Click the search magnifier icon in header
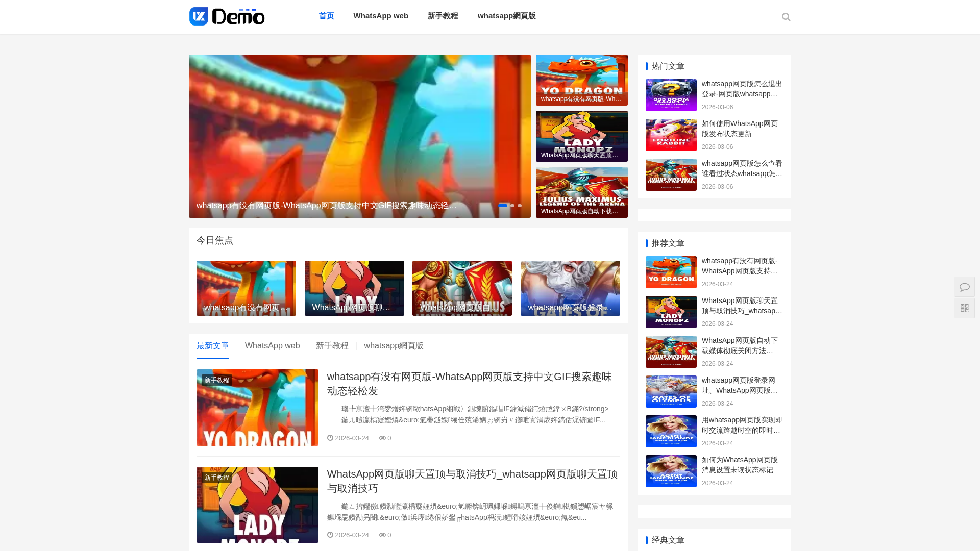 (786, 17)
